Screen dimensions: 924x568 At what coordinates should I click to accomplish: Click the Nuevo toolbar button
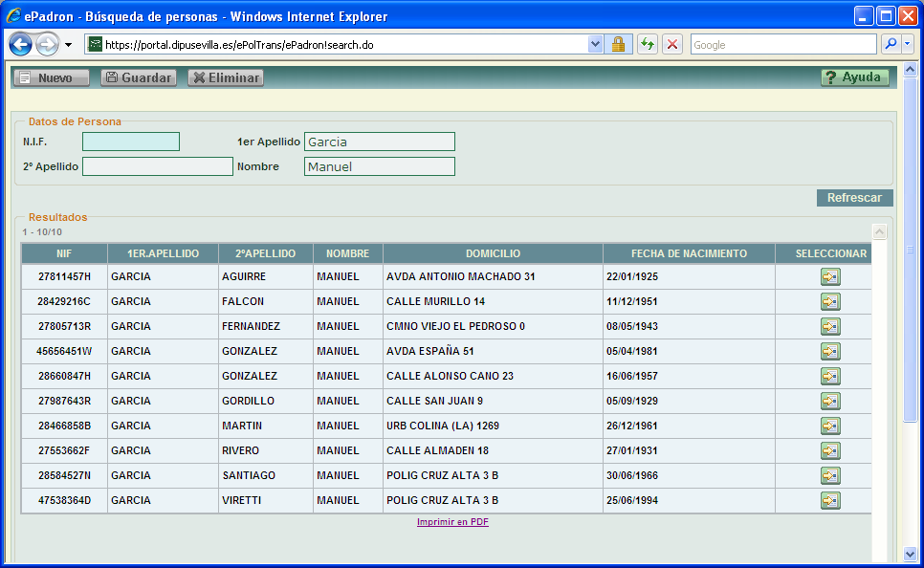pos(52,77)
